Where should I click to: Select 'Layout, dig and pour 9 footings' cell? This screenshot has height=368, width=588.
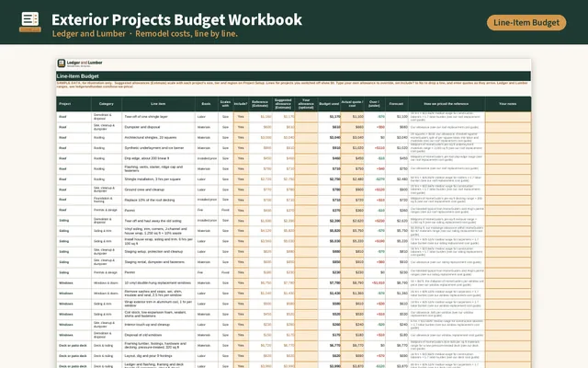pos(158,356)
